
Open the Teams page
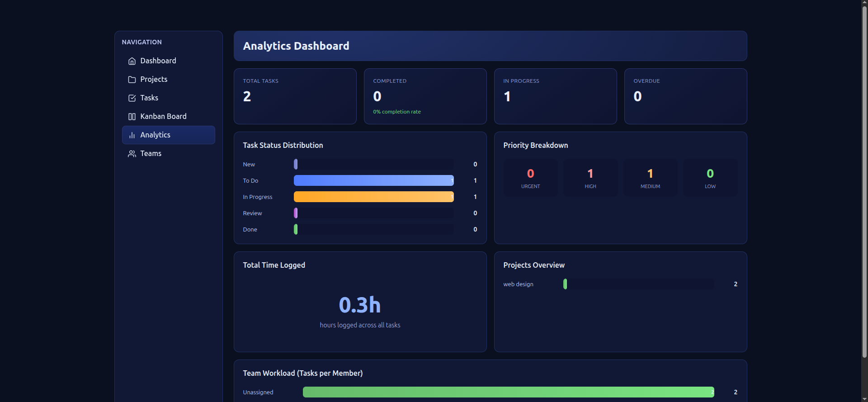tap(169, 154)
